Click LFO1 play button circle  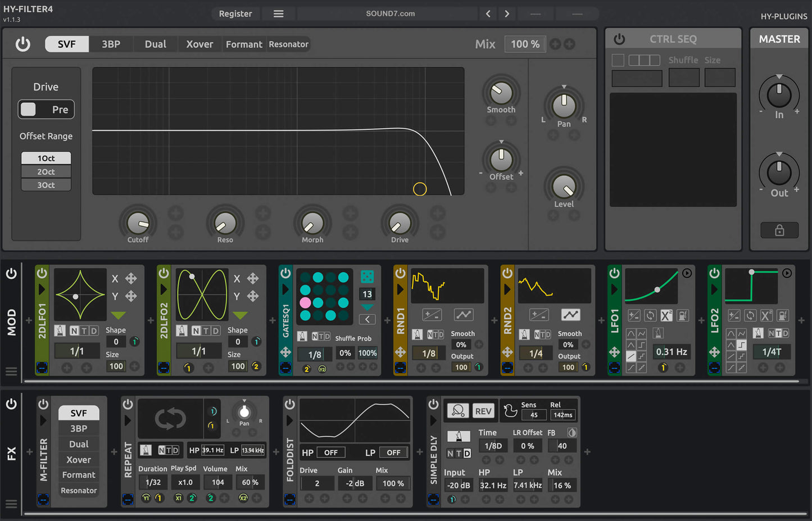pos(687,273)
